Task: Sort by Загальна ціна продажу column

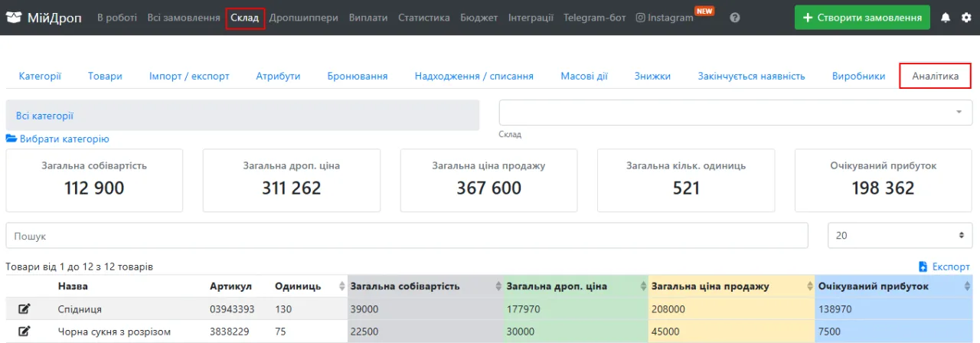Action: tap(810, 286)
